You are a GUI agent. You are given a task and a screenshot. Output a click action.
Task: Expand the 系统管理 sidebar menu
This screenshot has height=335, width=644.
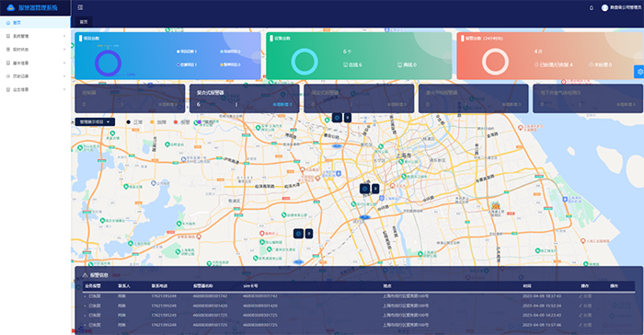point(35,36)
